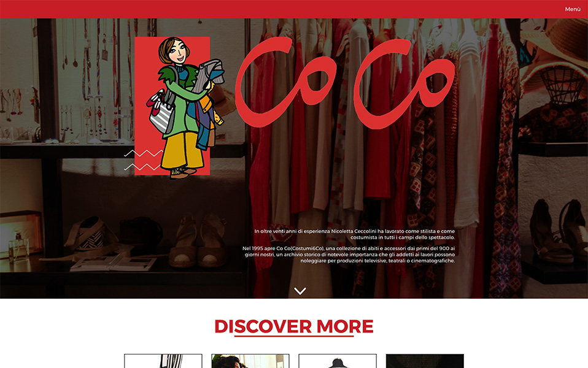Image resolution: width=588 pixels, height=368 pixels.
Task: Click the red top header bar
Action: (x=294, y=9)
